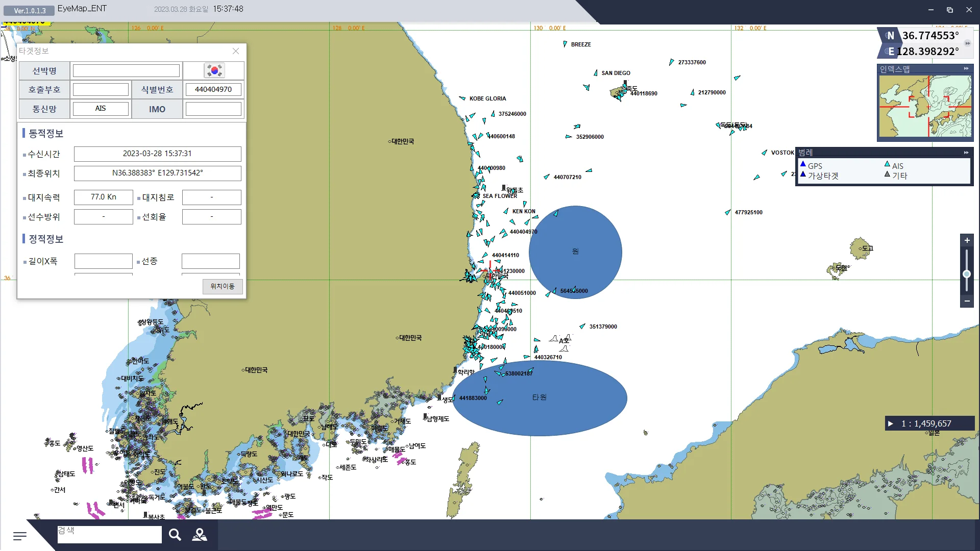Select the ship marker labeled 273337600
Viewport: 980px width, 551px height.
(x=671, y=62)
